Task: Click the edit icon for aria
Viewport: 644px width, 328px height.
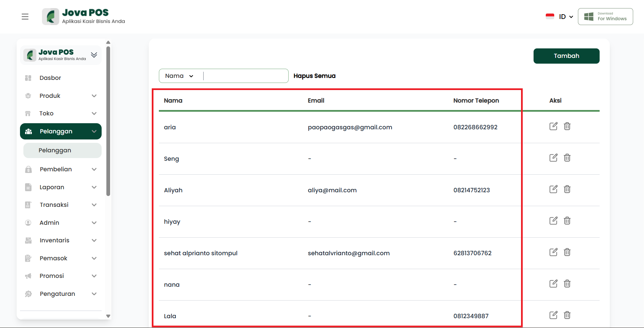Action: [553, 126]
